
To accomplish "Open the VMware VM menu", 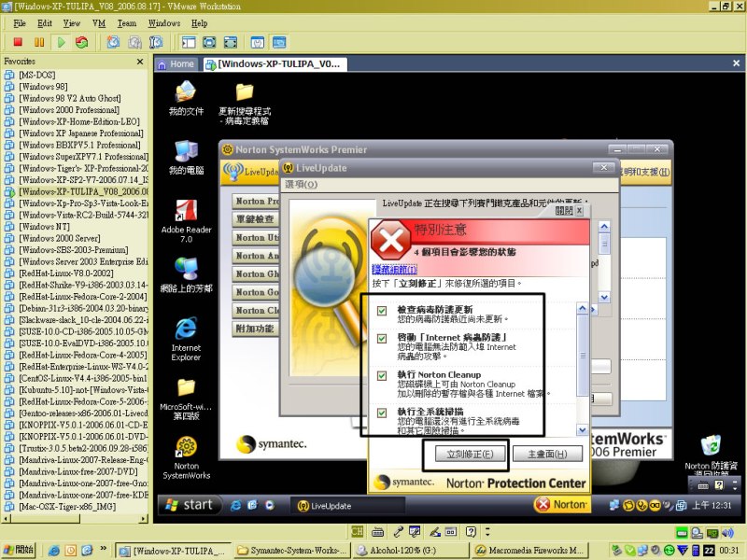I will click(99, 22).
